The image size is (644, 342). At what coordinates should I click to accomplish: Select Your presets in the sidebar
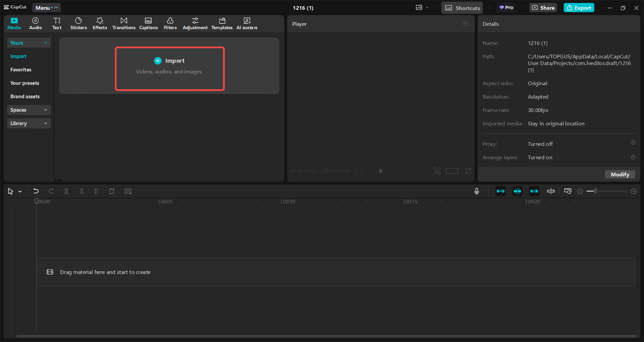point(25,83)
